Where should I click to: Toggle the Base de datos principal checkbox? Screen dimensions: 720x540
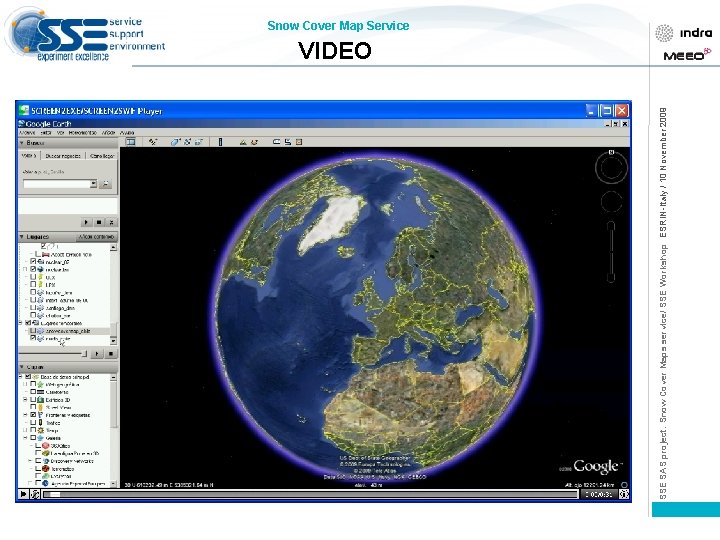[x=28, y=377]
